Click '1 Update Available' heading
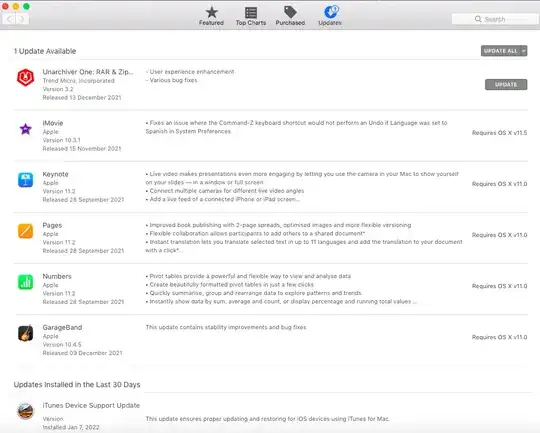The width and height of the screenshot is (540, 433). click(x=45, y=51)
